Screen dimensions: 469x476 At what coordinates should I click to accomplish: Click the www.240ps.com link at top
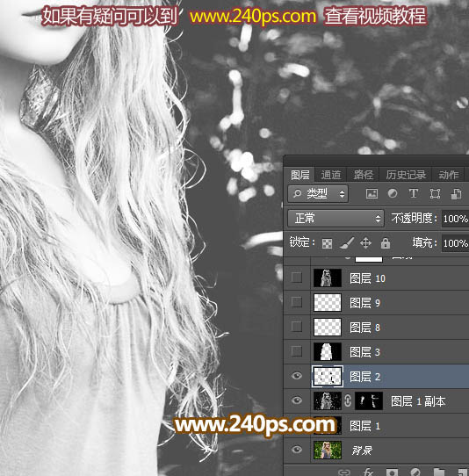(x=253, y=16)
